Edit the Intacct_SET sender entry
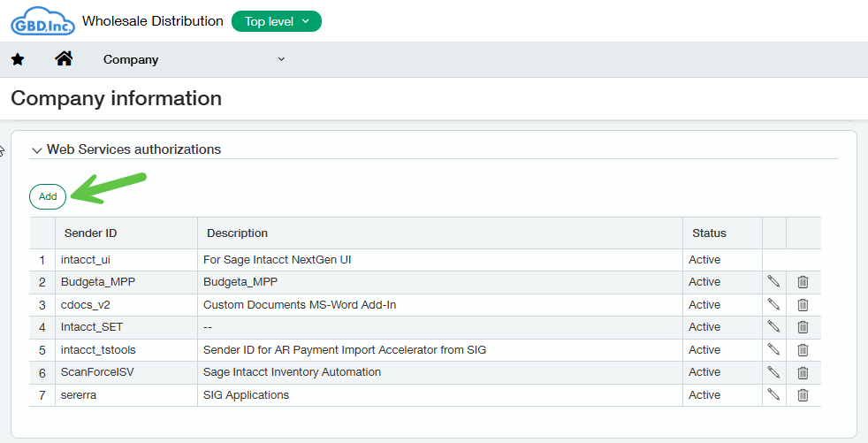 (773, 326)
